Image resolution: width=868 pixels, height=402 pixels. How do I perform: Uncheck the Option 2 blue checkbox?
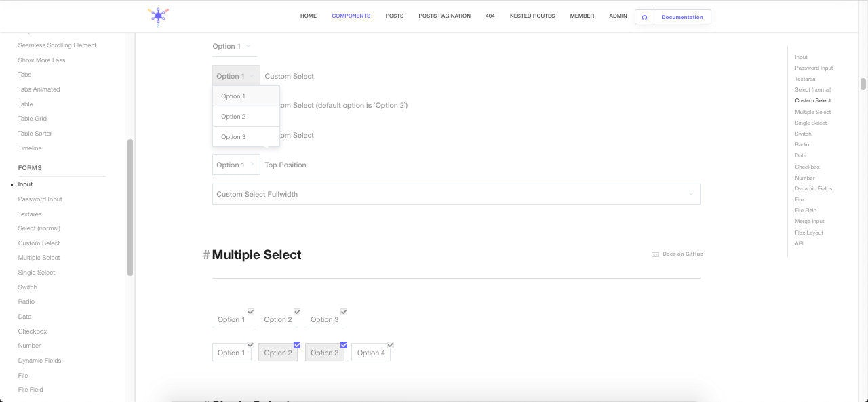(296, 344)
